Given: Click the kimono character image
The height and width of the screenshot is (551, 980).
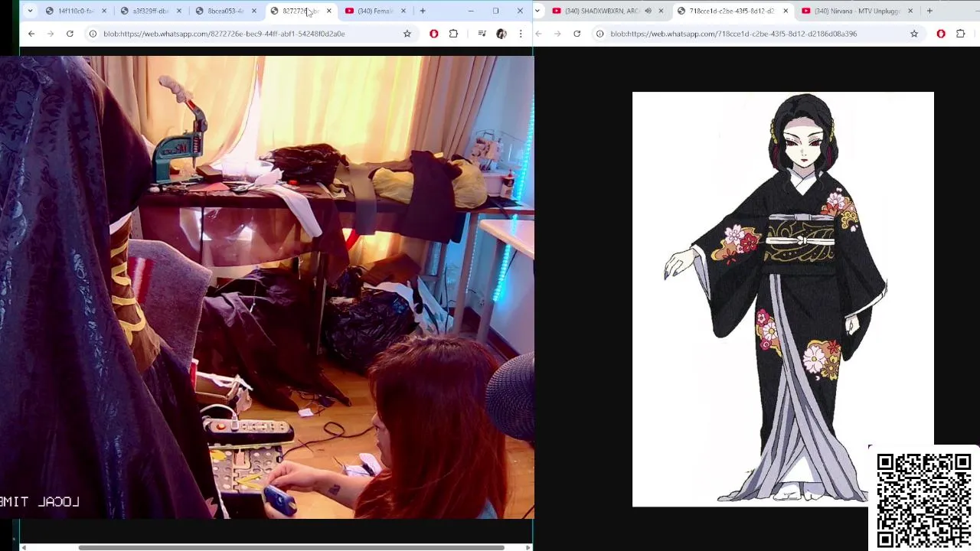Looking at the screenshot, I should (x=782, y=298).
